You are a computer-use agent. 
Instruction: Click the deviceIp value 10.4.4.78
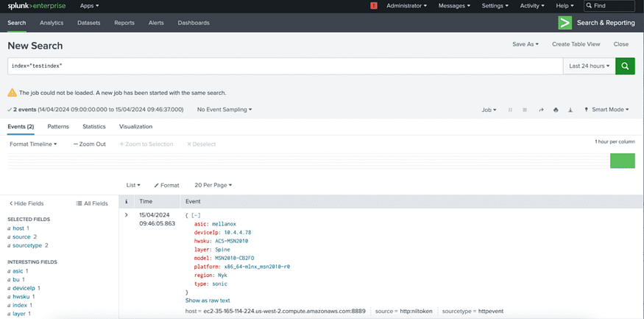point(238,232)
